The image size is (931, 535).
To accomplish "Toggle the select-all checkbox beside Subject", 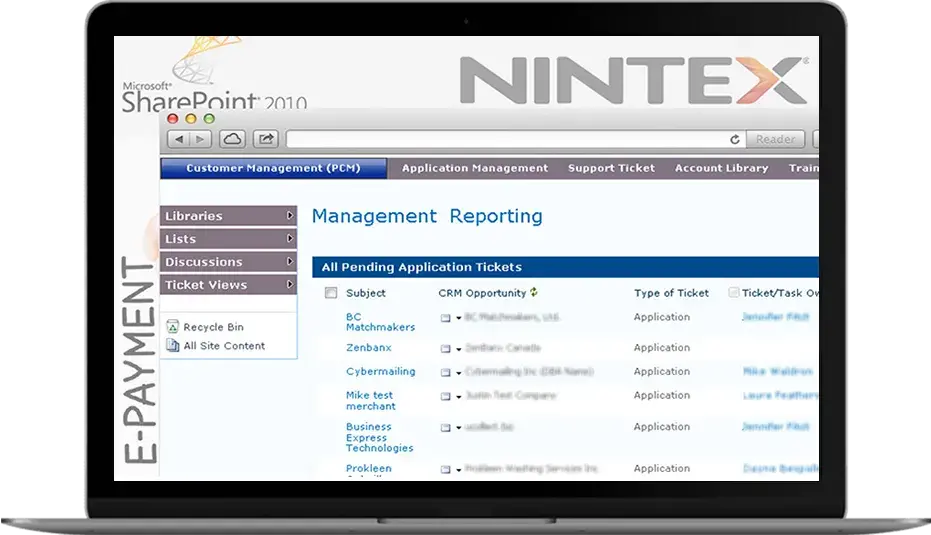I will [x=331, y=293].
